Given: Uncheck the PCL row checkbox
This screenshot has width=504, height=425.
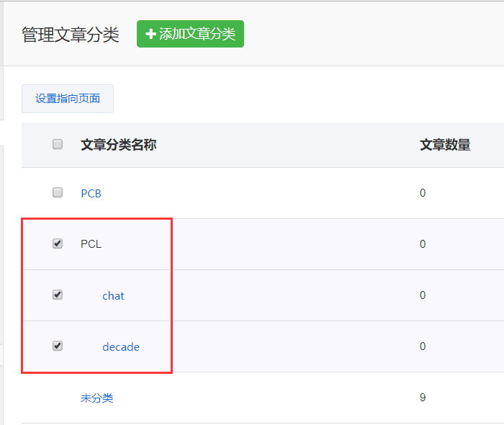Looking at the screenshot, I should point(58,243).
